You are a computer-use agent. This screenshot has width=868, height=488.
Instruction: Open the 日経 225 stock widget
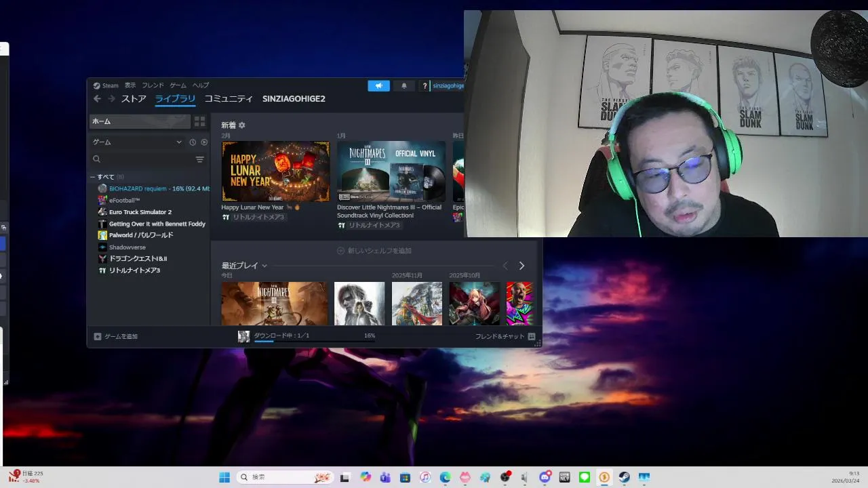coord(26,476)
